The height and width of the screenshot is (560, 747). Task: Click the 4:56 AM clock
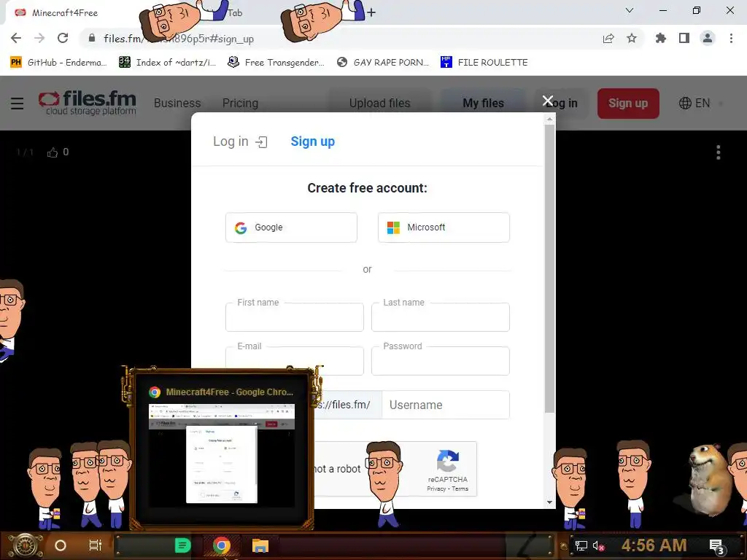654,545
